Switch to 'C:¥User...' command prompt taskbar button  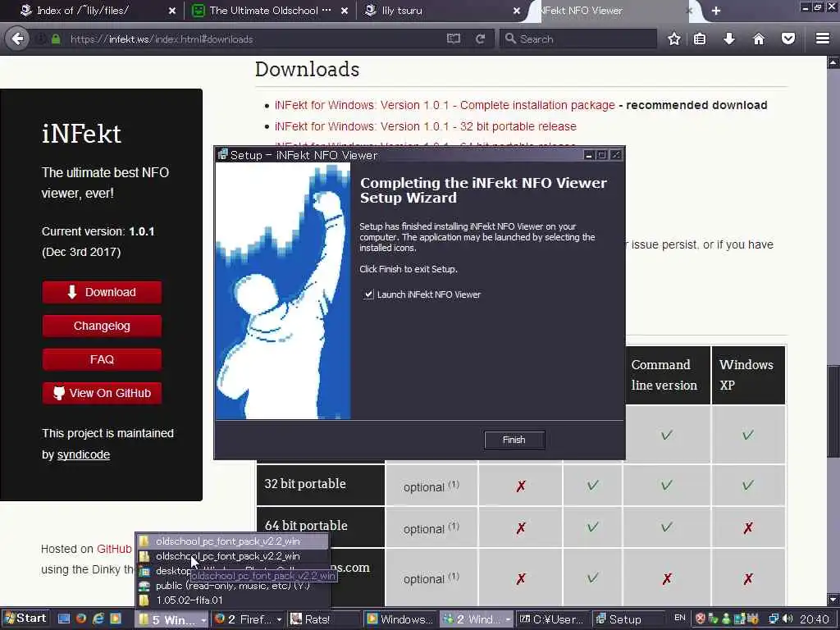pos(553,619)
